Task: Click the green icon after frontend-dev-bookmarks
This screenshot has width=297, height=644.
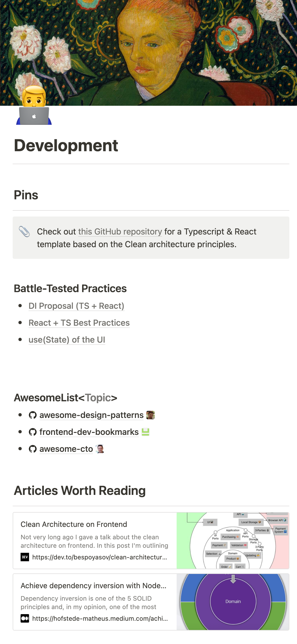Action: point(145,432)
